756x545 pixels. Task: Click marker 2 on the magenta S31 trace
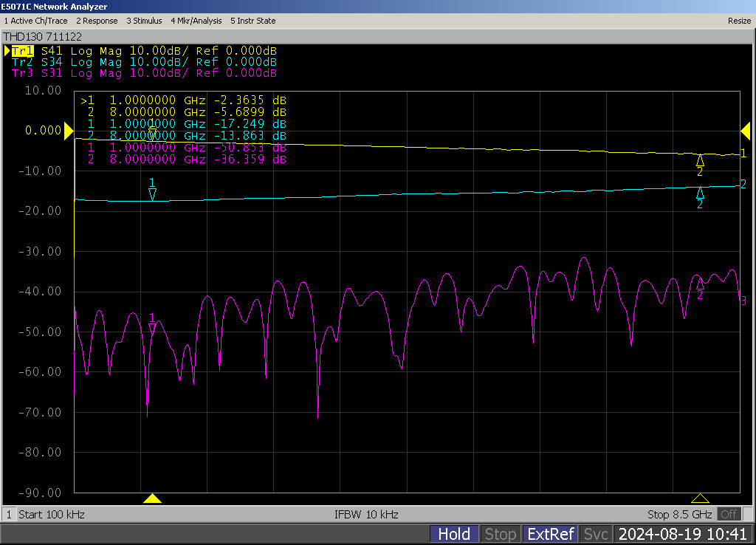click(700, 284)
